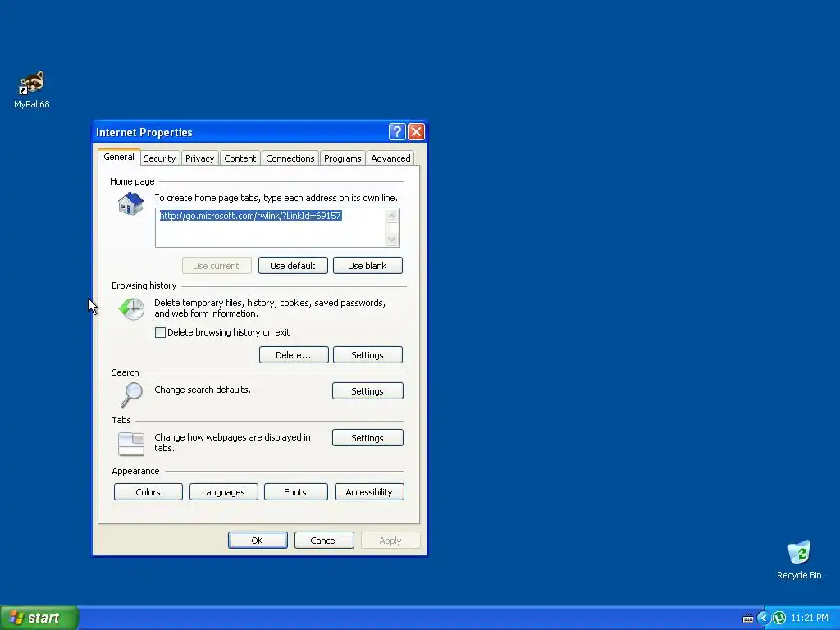Image resolution: width=840 pixels, height=630 pixels.
Task: Switch to the General tab
Action: (x=119, y=157)
